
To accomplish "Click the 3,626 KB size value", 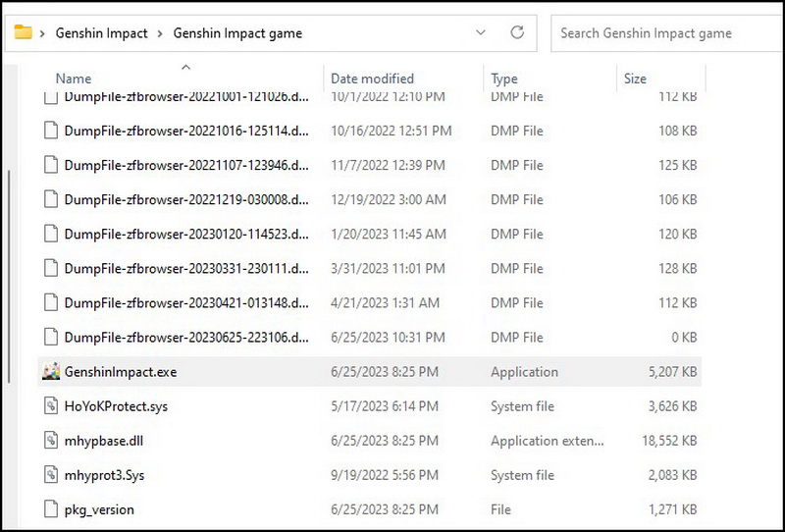I will [x=673, y=406].
